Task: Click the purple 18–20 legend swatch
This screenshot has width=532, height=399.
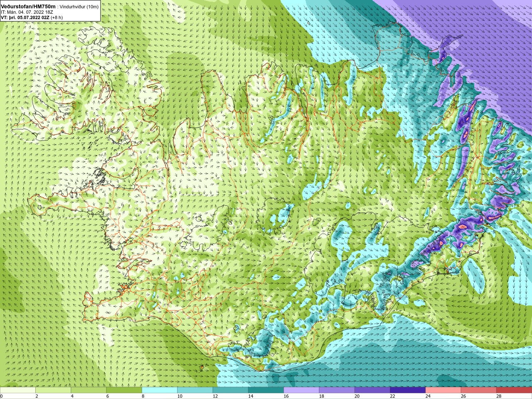Action: point(337,390)
